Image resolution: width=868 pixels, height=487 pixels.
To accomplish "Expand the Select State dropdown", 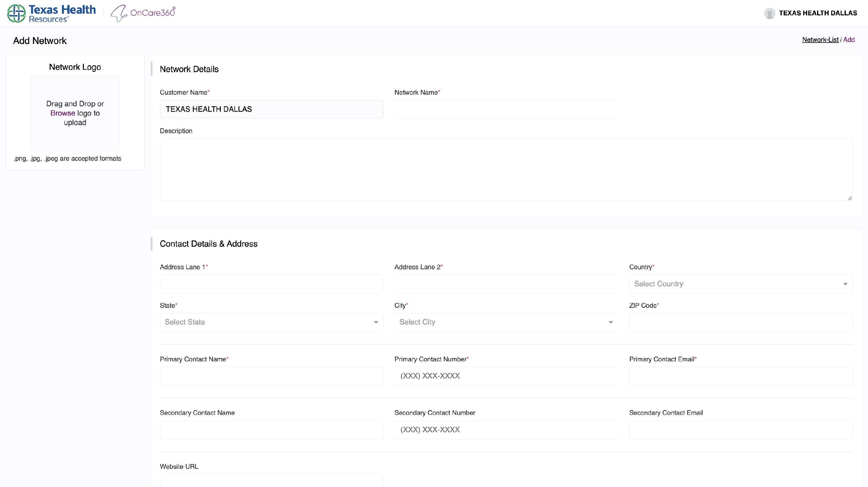I will click(271, 322).
